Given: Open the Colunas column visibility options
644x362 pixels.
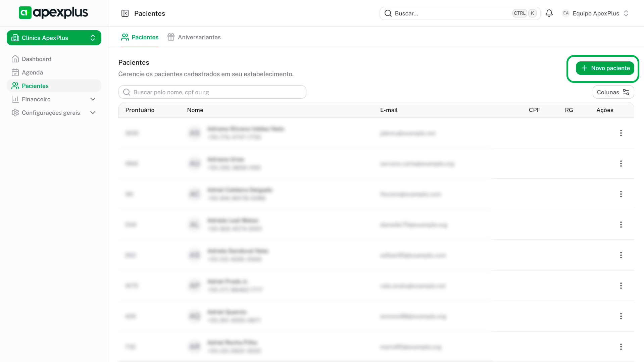Looking at the screenshot, I should [x=613, y=92].
